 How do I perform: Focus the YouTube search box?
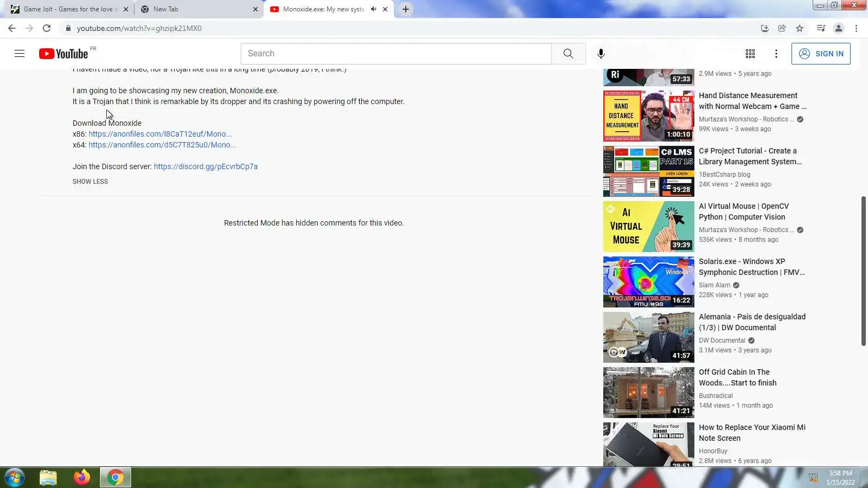396,53
